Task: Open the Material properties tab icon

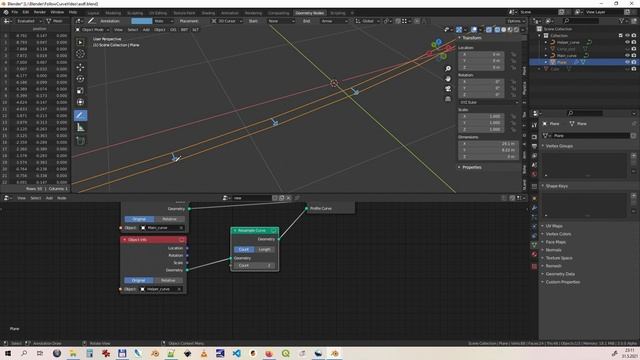Action: click(534, 255)
